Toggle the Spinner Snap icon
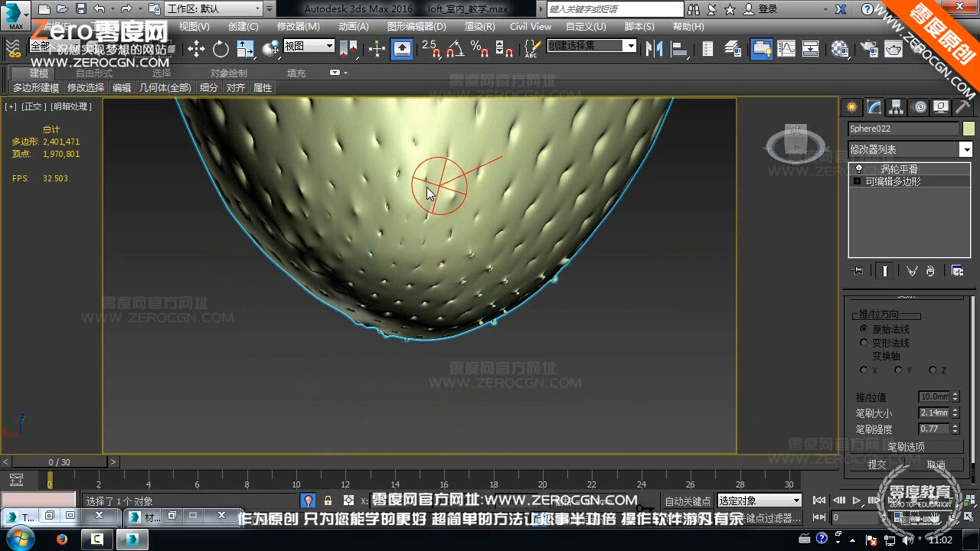Viewport: 980px width, 551px height. click(504, 49)
